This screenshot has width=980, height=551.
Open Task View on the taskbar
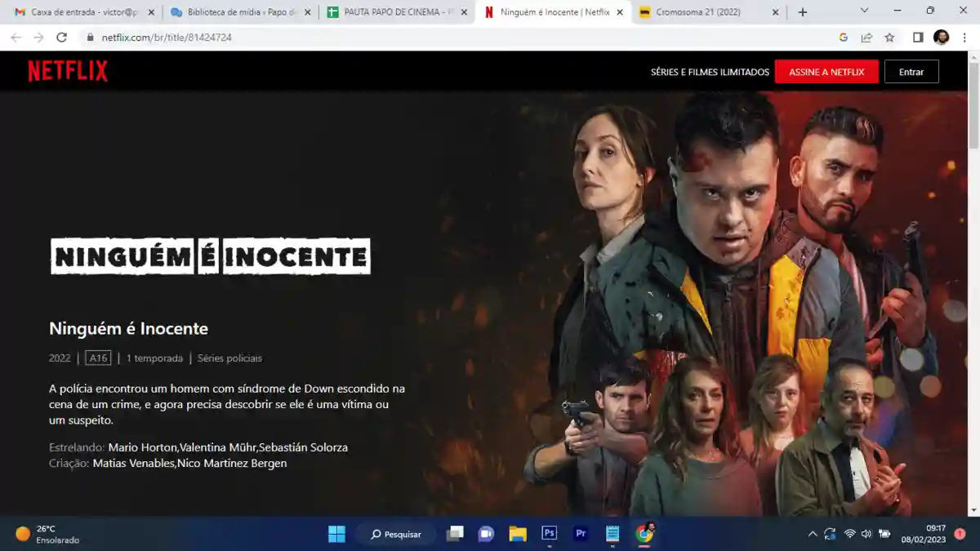(455, 534)
